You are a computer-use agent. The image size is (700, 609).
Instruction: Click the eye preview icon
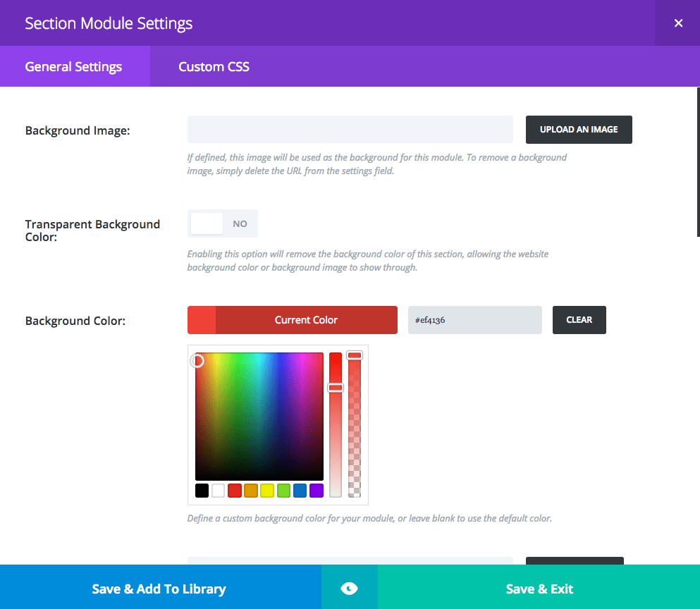pos(350,589)
